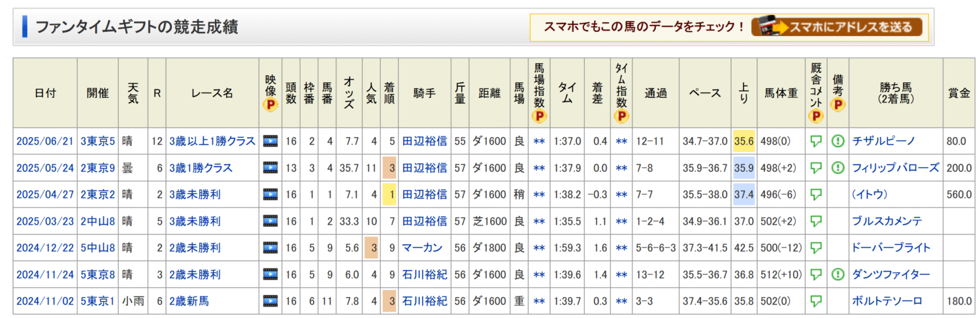Open jockey マーカン link
The height and width of the screenshot is (318, 980).
pos(421,247)
